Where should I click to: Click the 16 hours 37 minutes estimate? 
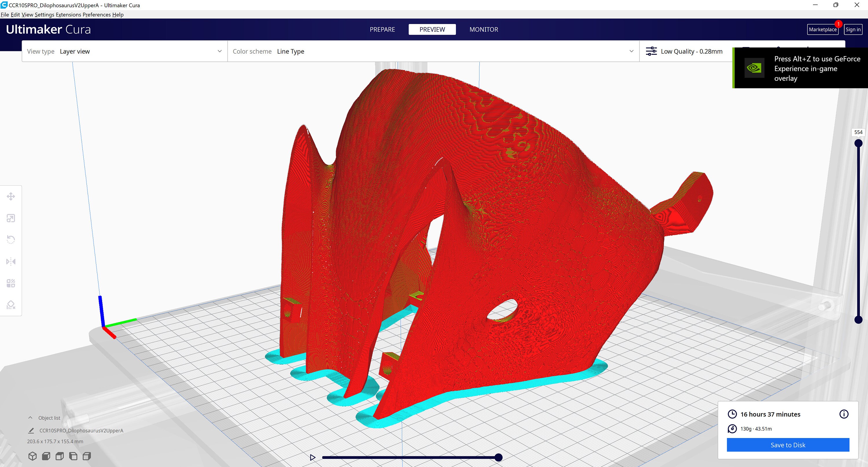(770, 414)
